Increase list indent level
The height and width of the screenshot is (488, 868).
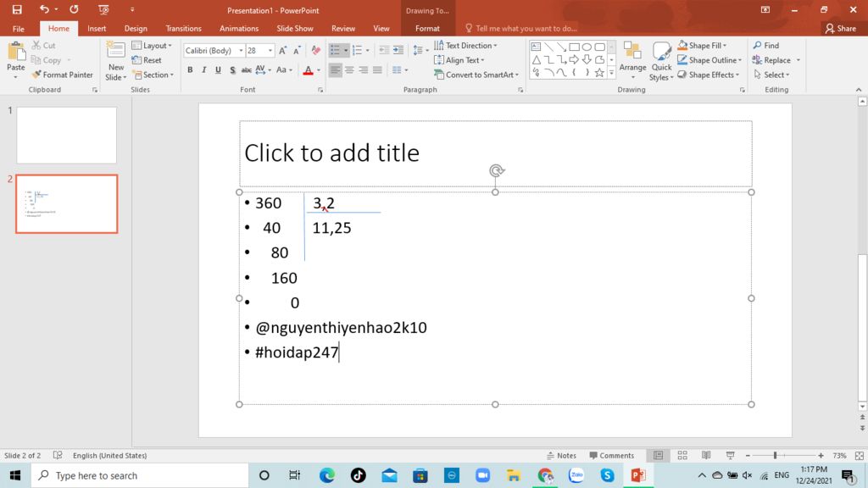pyautogui.click(x=398, y=50)
